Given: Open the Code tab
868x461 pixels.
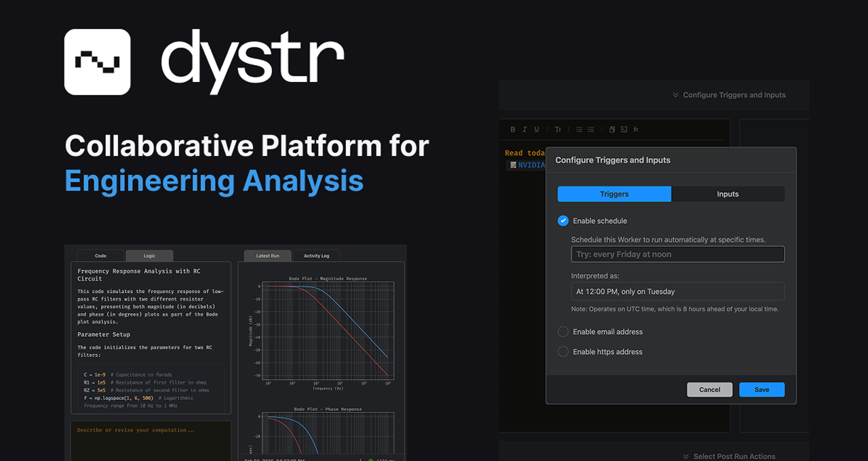Looking at the screenshot, I should pos(100,256).
